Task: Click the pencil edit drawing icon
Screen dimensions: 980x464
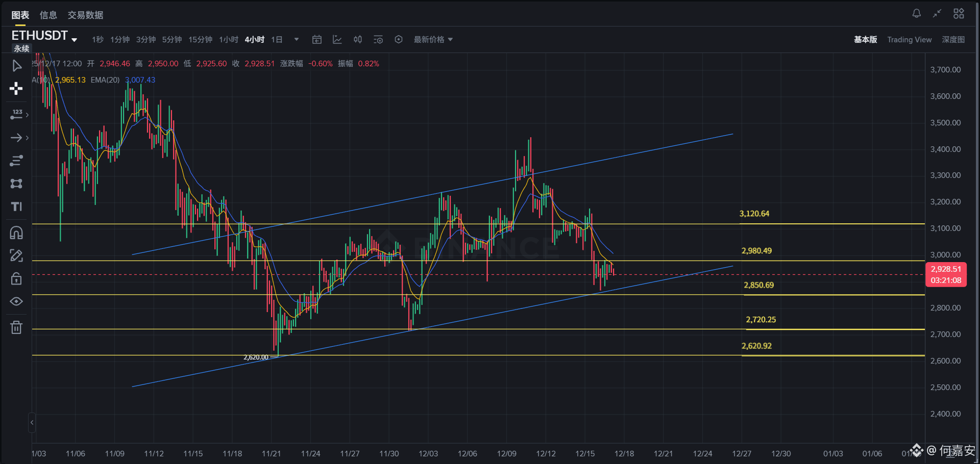Action: [x=16, y=255]
